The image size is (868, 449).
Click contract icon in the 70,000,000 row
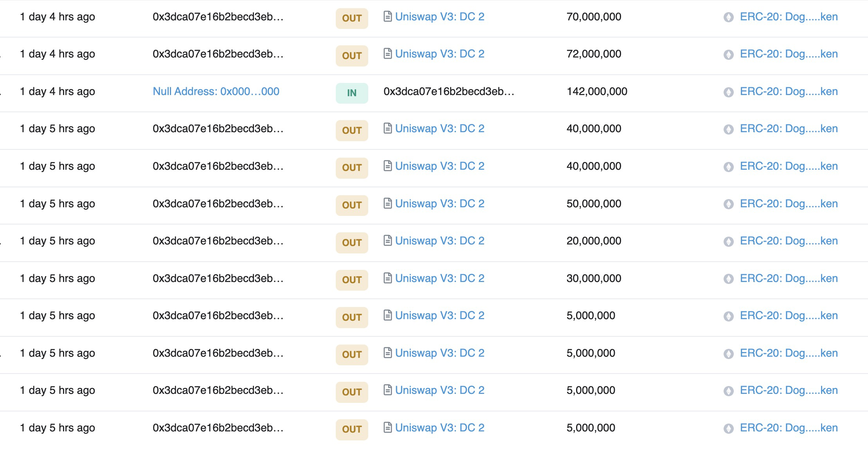(x=387, y=16)
